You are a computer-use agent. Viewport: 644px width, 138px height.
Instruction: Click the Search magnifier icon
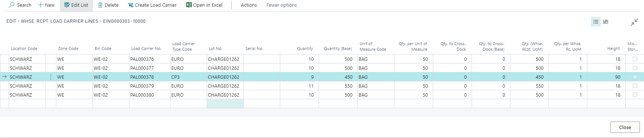coord(12,5)
